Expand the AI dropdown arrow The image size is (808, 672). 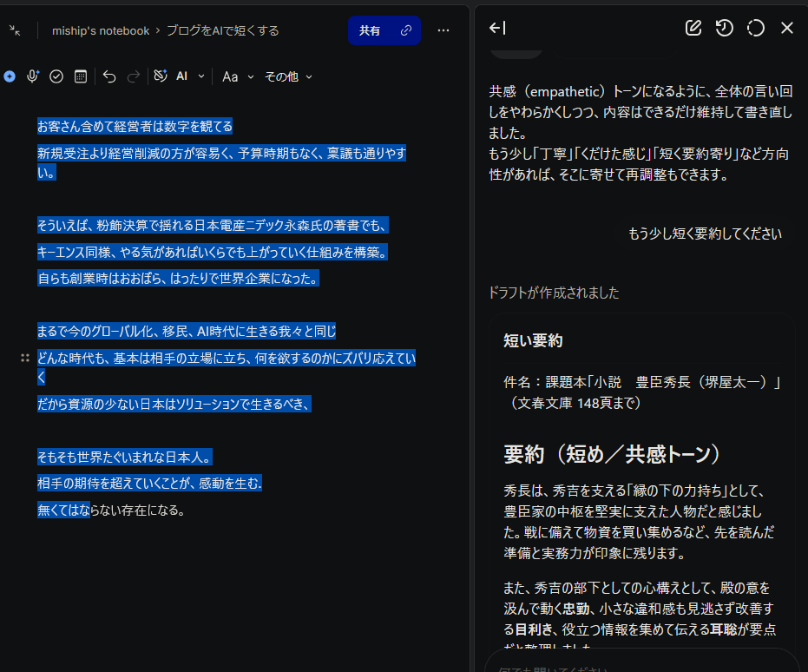click(x=201, y=76)
